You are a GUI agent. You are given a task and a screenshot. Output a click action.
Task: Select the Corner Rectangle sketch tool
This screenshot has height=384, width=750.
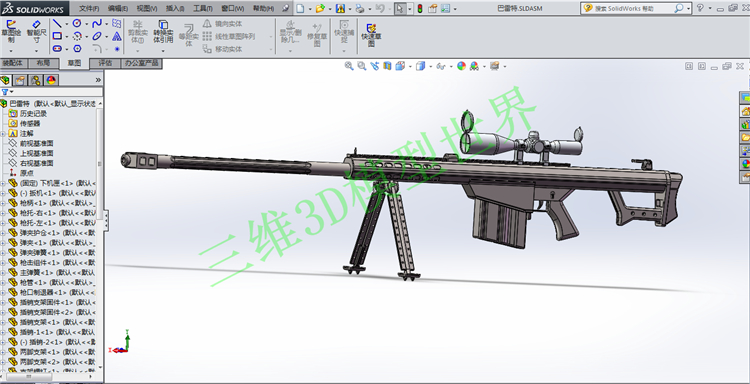57,36
